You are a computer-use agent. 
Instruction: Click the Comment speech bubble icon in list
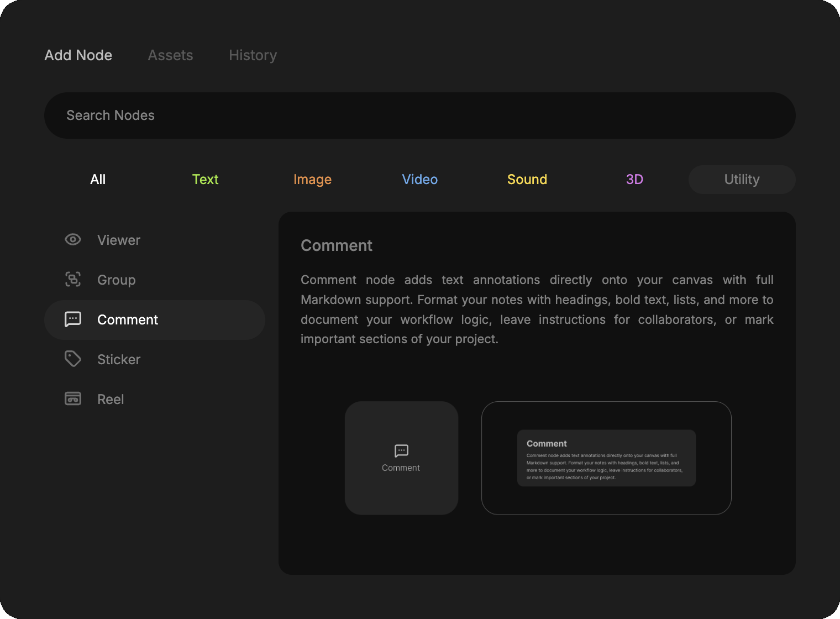pyautogui.click(x=73, y=319)
